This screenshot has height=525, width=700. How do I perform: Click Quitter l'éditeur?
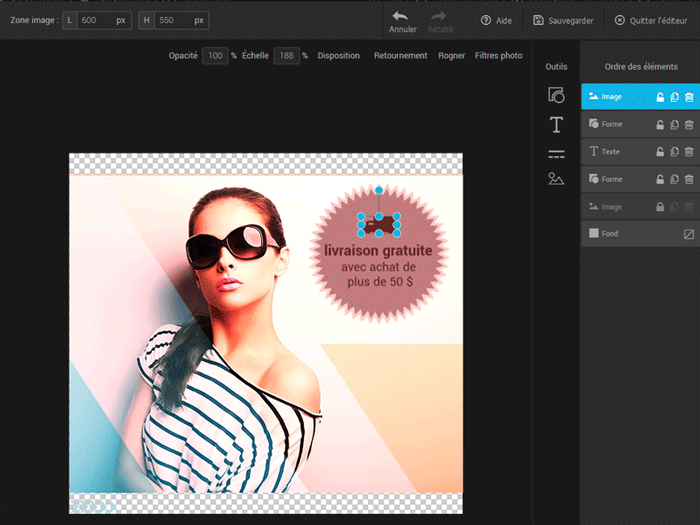pos(652,20)
